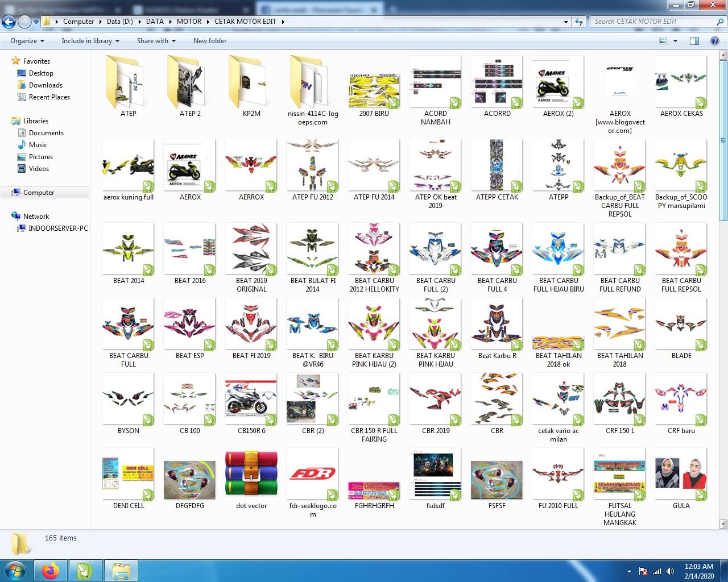Launch Firefox from the taskbar
The height and width of the screenshot is (582, 728).
tap(51, 571)
